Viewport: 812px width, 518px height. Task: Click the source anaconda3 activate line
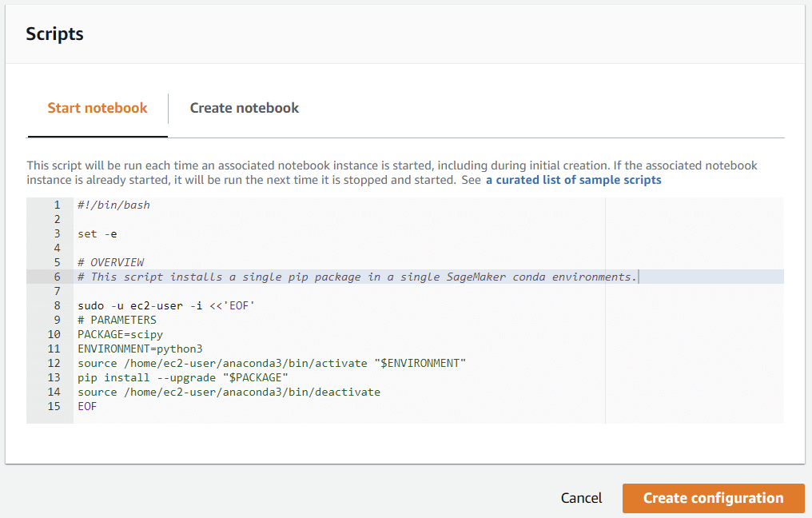[x=272, y=363]
